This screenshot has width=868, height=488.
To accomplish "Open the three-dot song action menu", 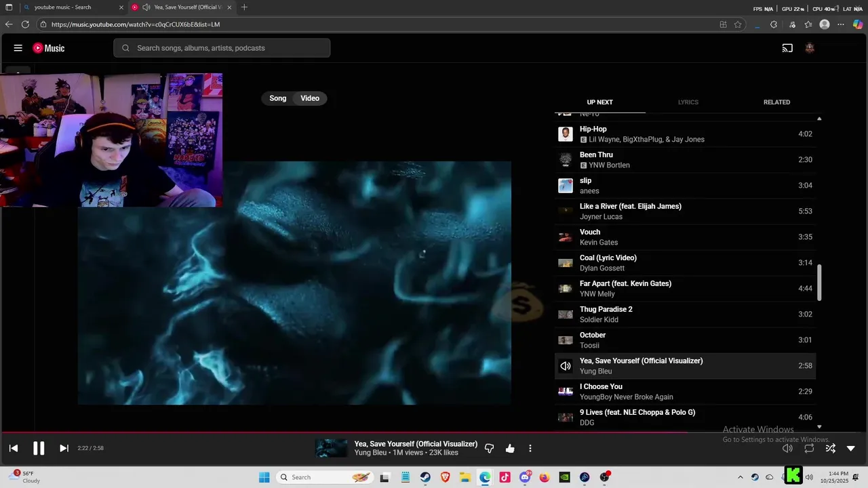I will pos(530,448).
